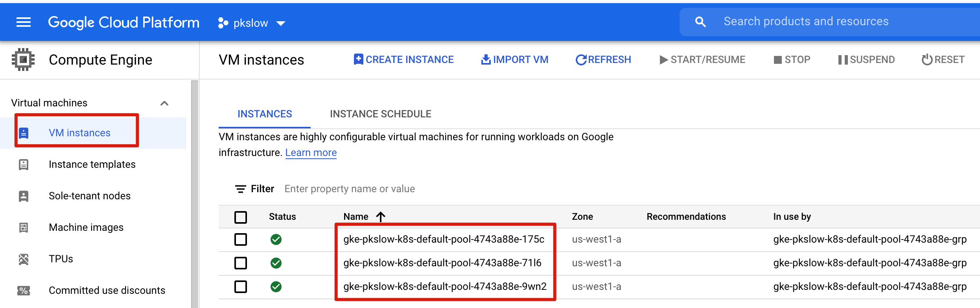Click the Sole-tenant nodes sidebar icon
Image resolution: width=980 pixels, height=308 pixels.
[24, 196]
